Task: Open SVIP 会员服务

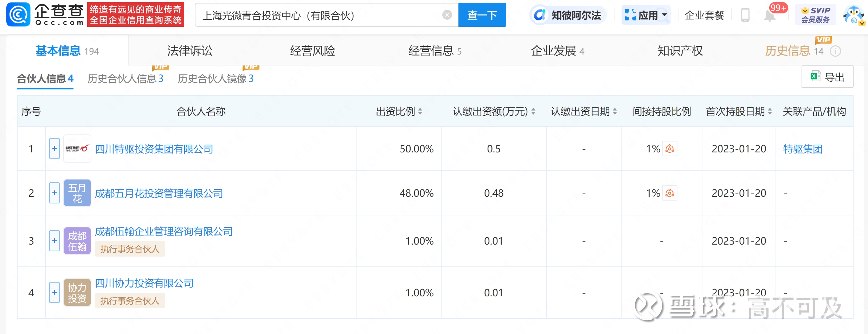Action: [815, 15]
